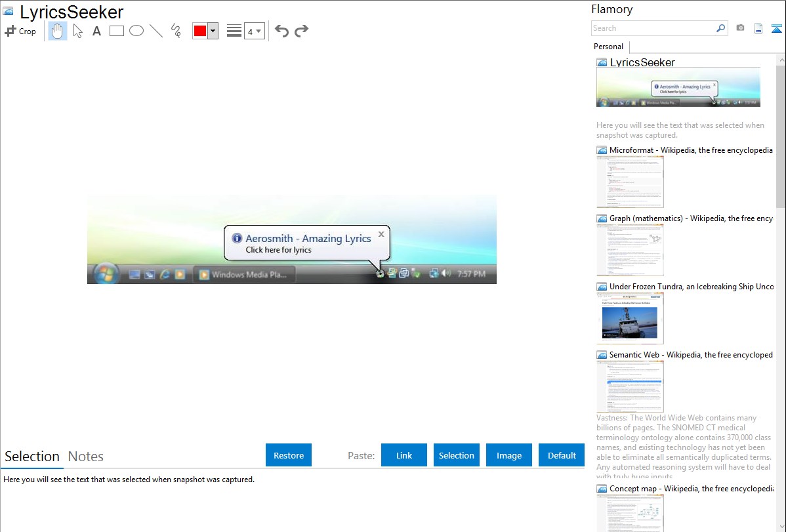Click the scrollbar up arrow in sidebar
Screen dimensions: 786x532
click(x=781, y=60)
